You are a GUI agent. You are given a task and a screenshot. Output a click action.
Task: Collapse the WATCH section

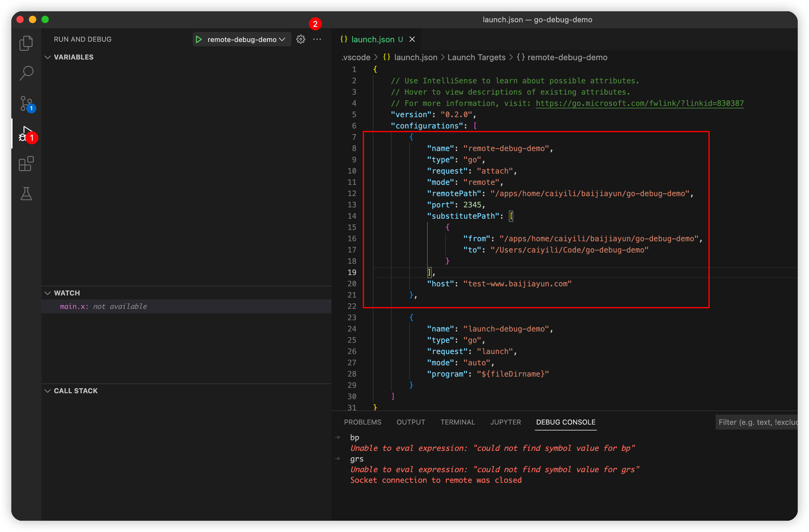click(48, 293)
